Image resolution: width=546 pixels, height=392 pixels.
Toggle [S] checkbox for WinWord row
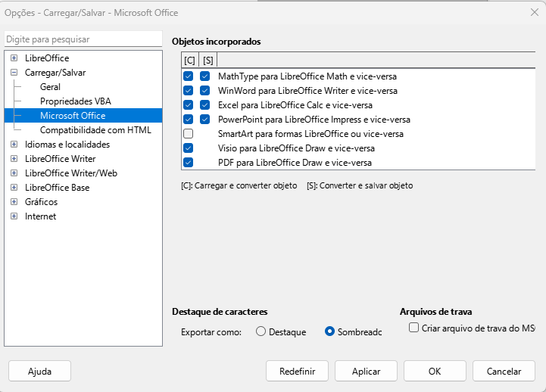tap(204, 91)
